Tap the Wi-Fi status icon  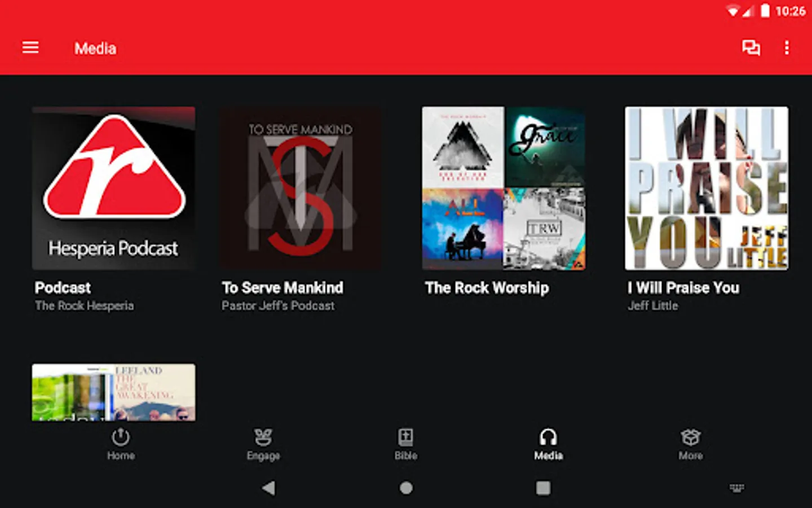point(732,11)
